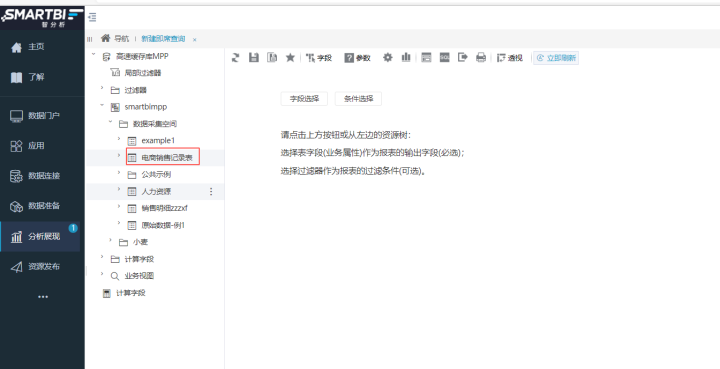Expand the example1 table arrow
Viewport: 720px width, 369px height.
(118, 139)
